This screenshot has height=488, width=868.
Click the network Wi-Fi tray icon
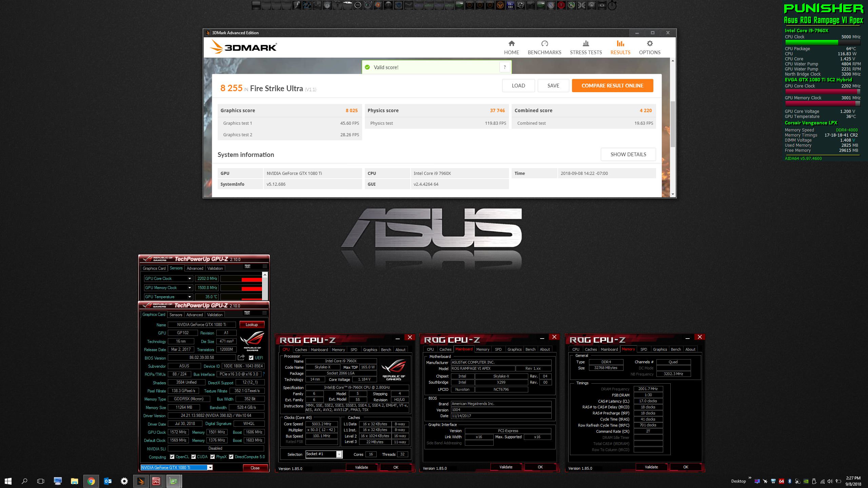823,482
